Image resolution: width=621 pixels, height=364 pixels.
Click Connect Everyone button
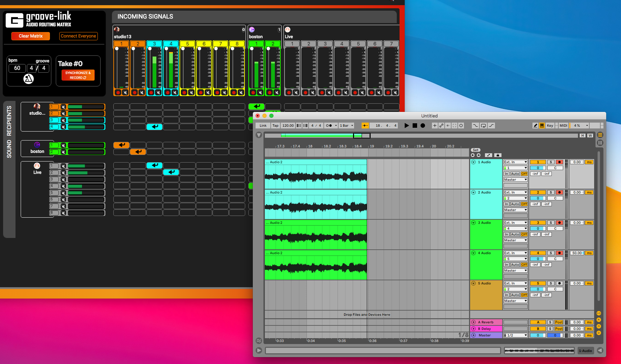click(79, 36)
